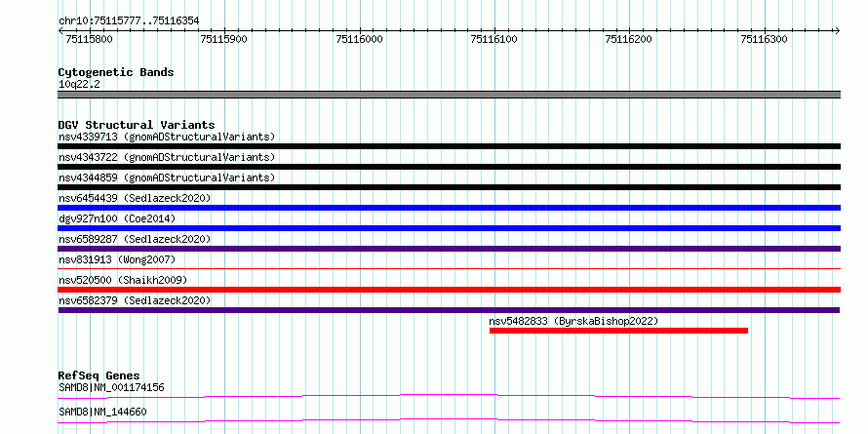Click the left arrowhead of the ruler
Image resolution: width=868 pixels, height=434 pixels.
click(60, 30)
